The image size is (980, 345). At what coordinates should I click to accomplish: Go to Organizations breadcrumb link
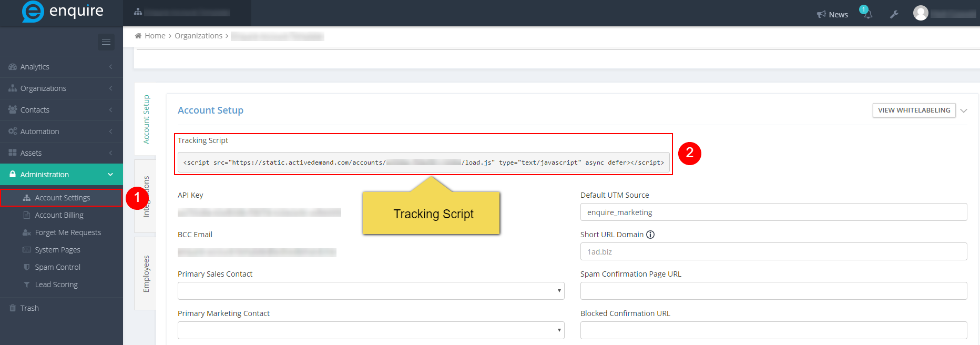198,36
